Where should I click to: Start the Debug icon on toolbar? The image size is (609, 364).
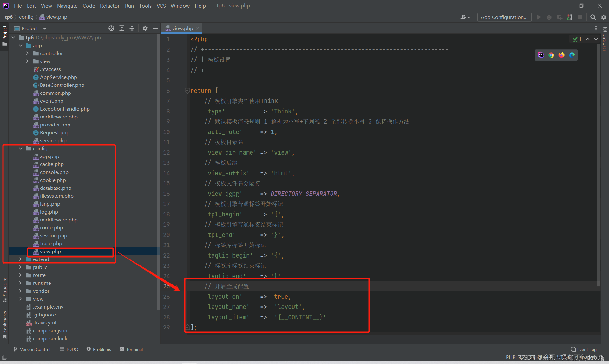[549, 17]
